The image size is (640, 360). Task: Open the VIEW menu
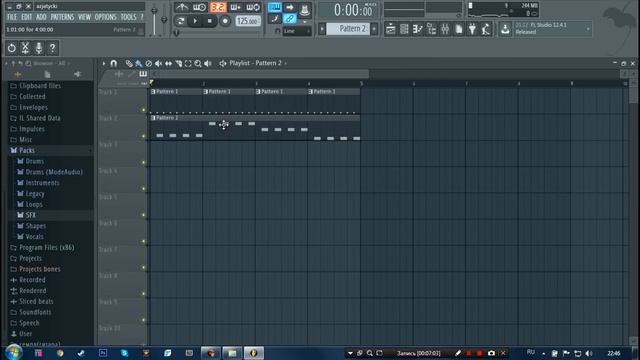pos(84,17)
